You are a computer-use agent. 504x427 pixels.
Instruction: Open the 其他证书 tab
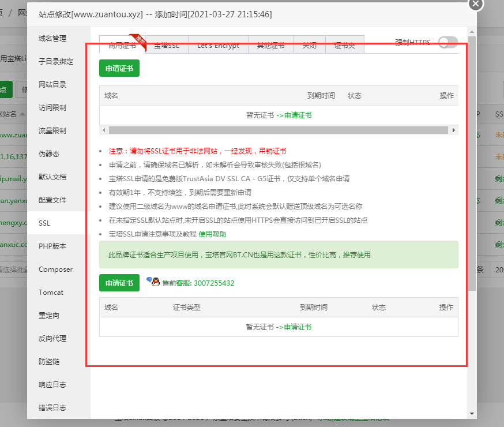tap(270, 44)
